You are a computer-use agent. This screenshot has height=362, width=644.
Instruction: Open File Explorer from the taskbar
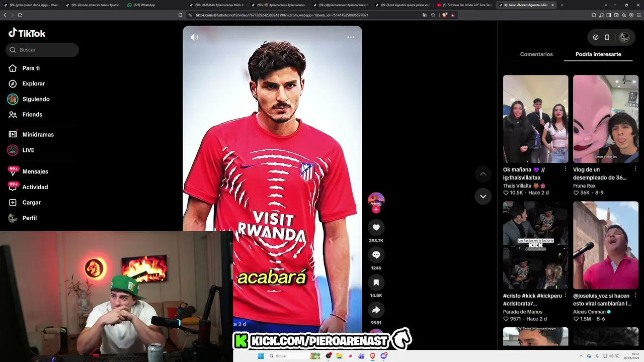[x=339, y=356]
